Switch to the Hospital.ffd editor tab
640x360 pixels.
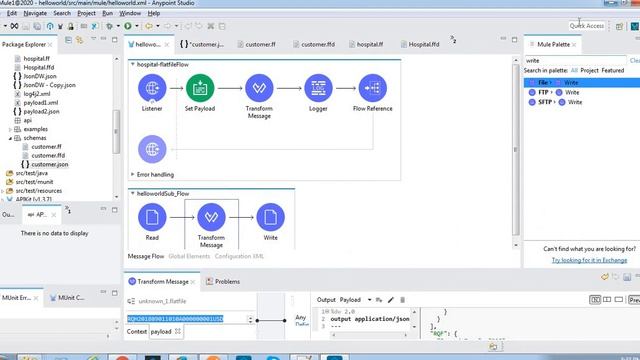pyautogui.click(x=420, y=44)
